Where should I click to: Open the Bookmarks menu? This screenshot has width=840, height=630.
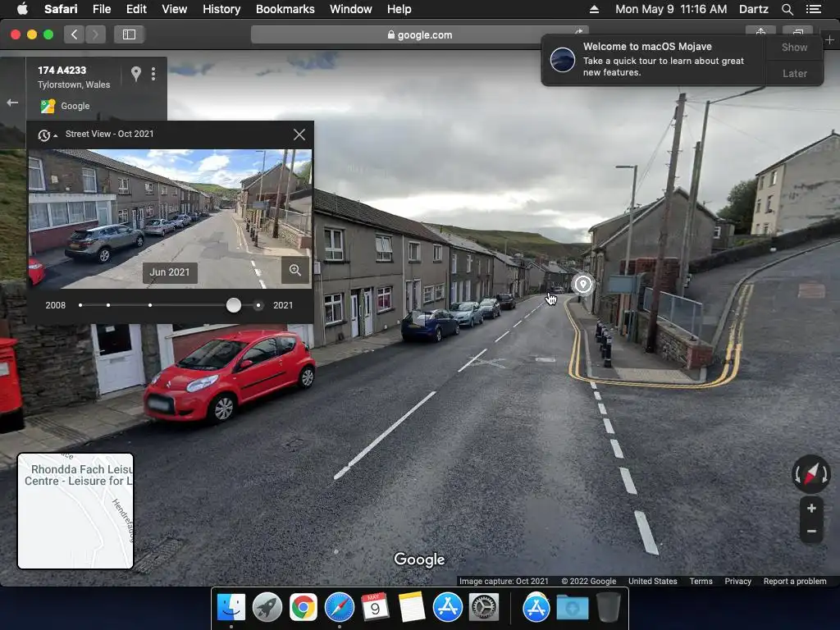pos(285,9)
